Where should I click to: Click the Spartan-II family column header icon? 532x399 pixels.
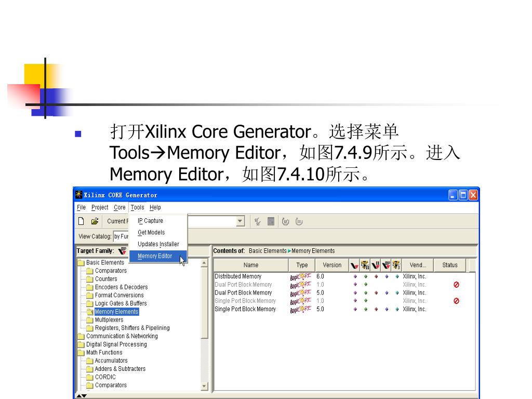click(365, 265)
